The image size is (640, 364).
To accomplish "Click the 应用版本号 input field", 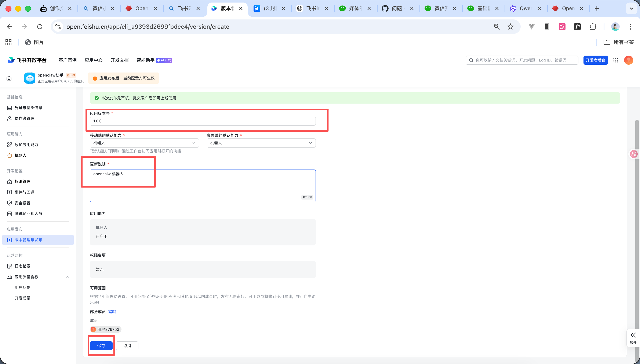I will (x=203, y=121).
